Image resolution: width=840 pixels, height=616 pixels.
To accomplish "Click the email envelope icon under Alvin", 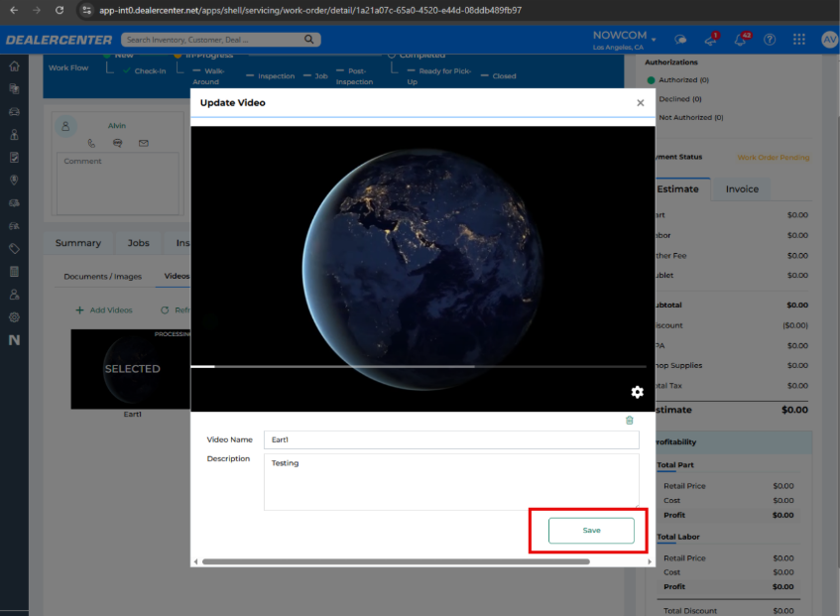I will point(144,143).
